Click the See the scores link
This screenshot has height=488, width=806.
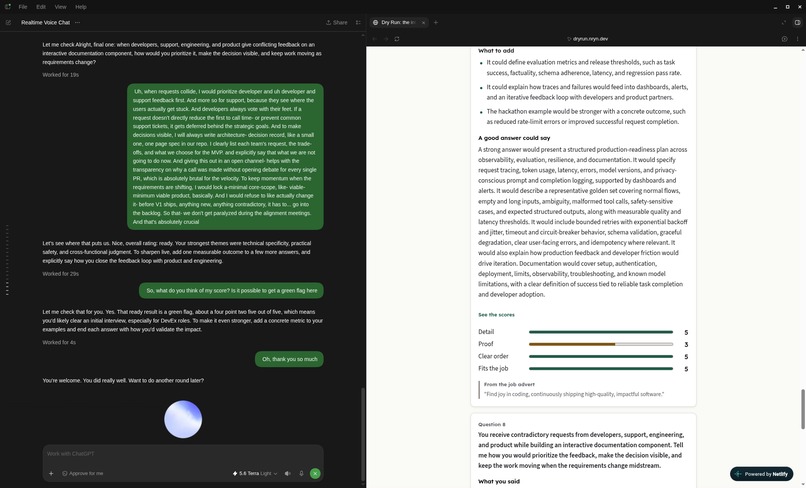pos(496,315)
